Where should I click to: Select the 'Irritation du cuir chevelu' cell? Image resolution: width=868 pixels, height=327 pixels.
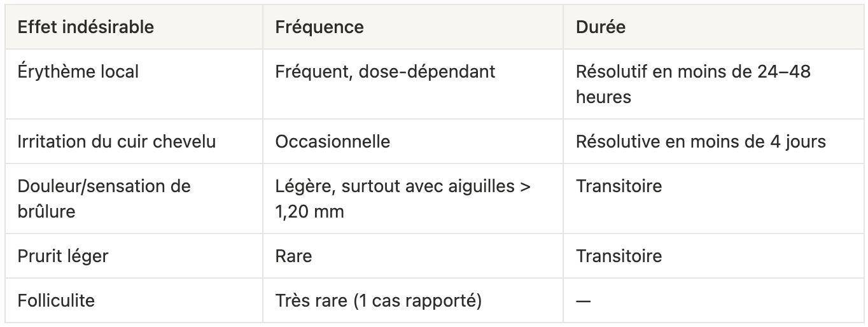coord(134,141)
